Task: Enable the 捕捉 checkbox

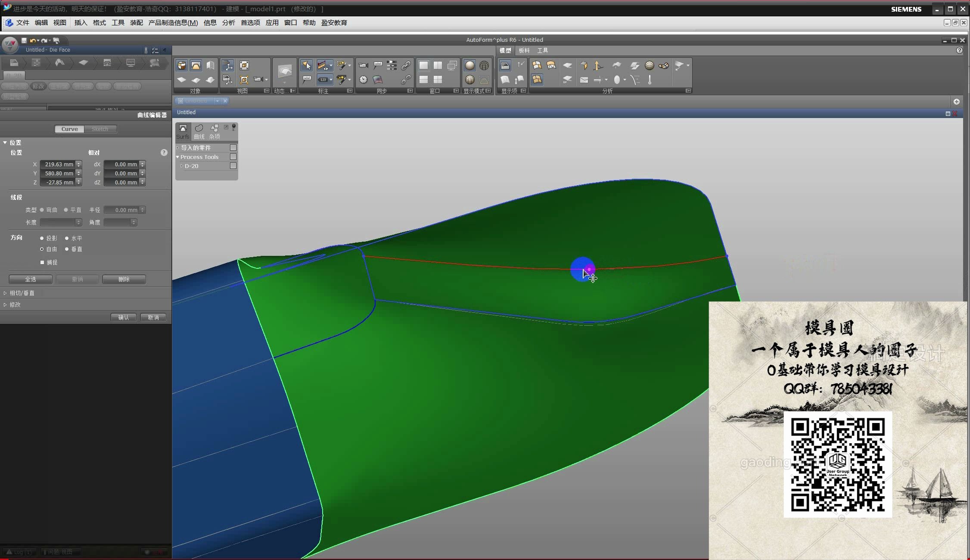Action: pyautogui.click(x=42, y=262)
